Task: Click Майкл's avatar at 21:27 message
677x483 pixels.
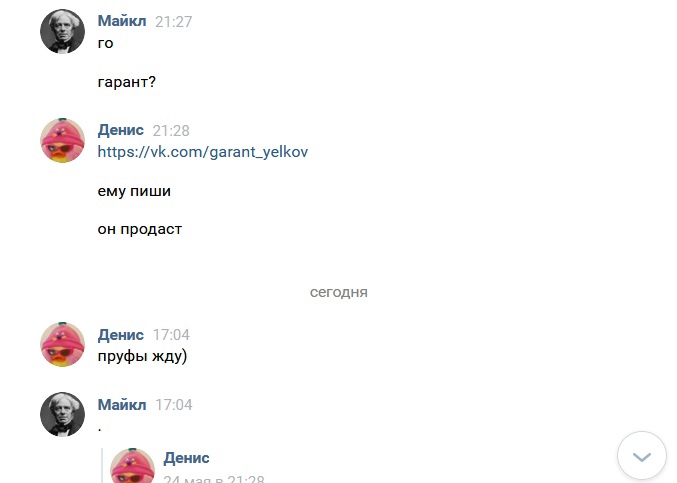Action: [x=62, y=31]
